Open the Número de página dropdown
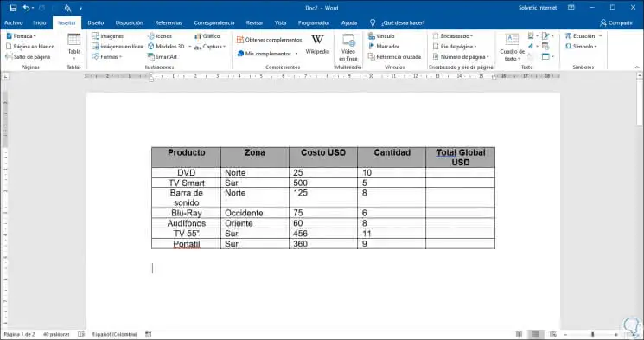 tap(461, 57)
